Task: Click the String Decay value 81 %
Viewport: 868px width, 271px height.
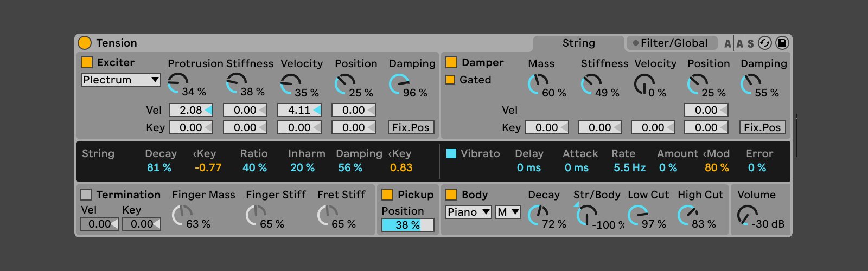Action: pos(159,167)
